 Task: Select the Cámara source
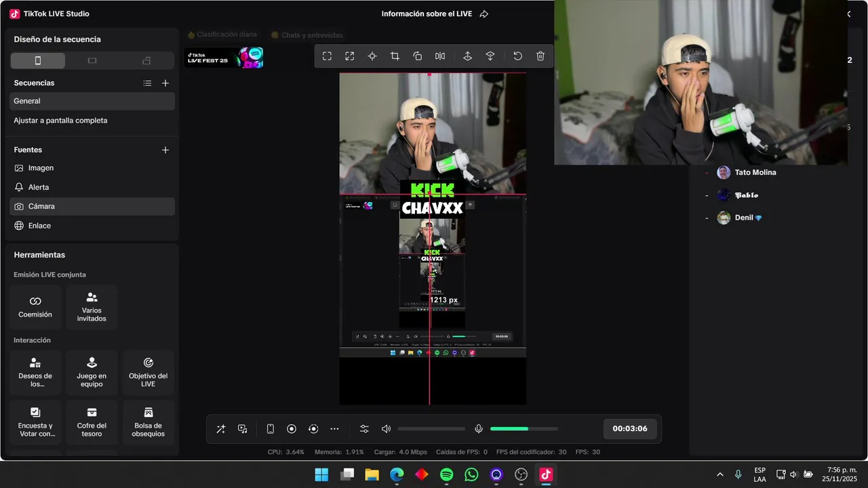92,207
